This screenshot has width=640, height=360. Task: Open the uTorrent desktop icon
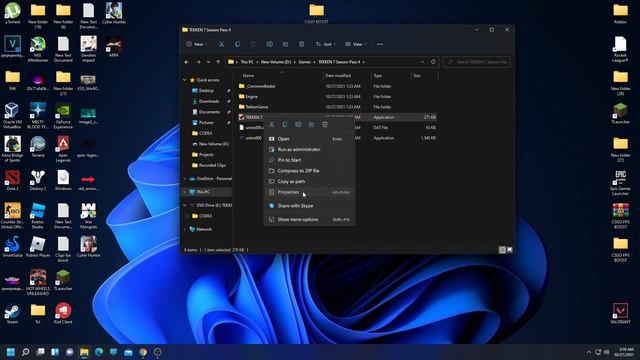(x=13, y=13)
